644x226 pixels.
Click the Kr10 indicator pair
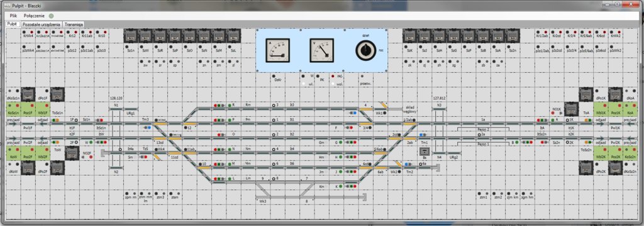(x=101, y=31)
